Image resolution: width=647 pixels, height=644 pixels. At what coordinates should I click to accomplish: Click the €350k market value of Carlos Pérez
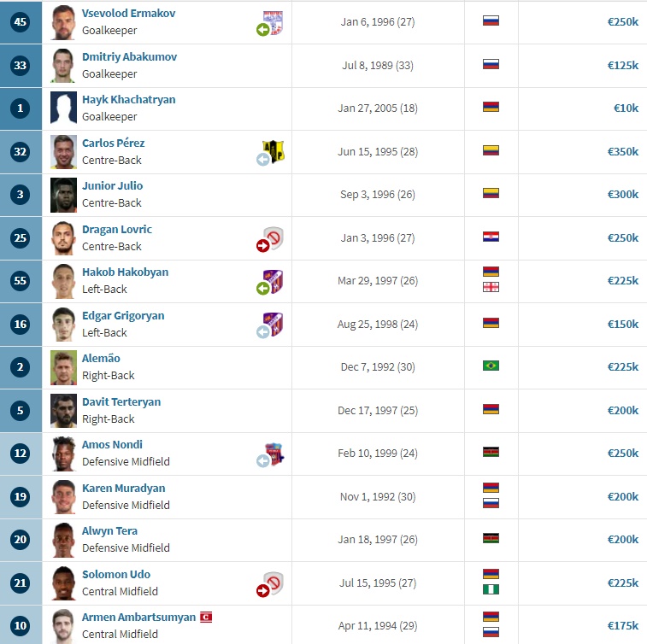(x=623, y=151)
